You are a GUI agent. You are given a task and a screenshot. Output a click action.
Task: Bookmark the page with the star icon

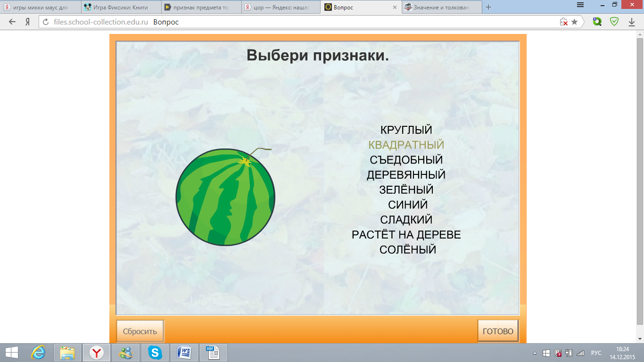(x=574, y=22)
